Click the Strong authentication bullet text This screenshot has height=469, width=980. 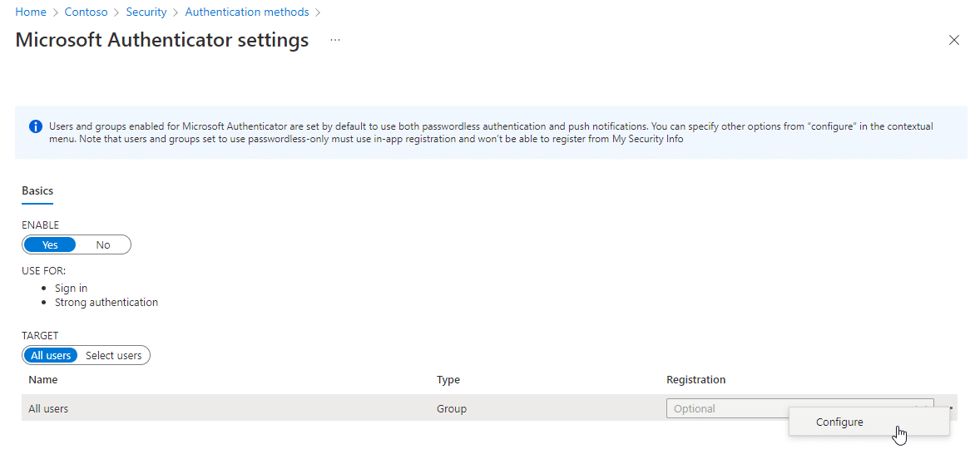click(106, 302)
